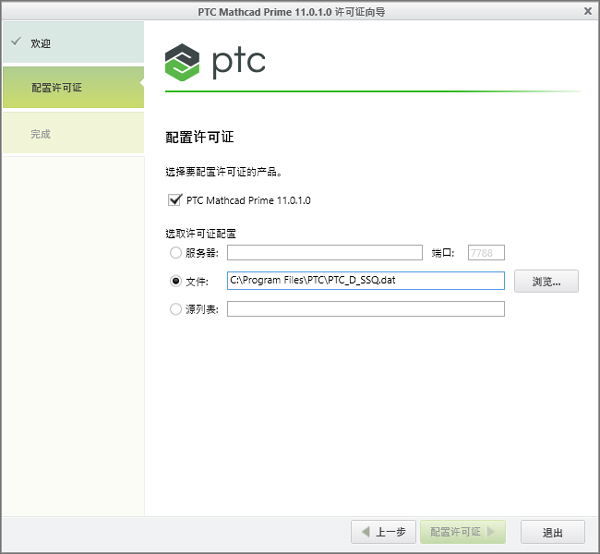Click the 选取许可证配置 label

[x=201, y=233]
